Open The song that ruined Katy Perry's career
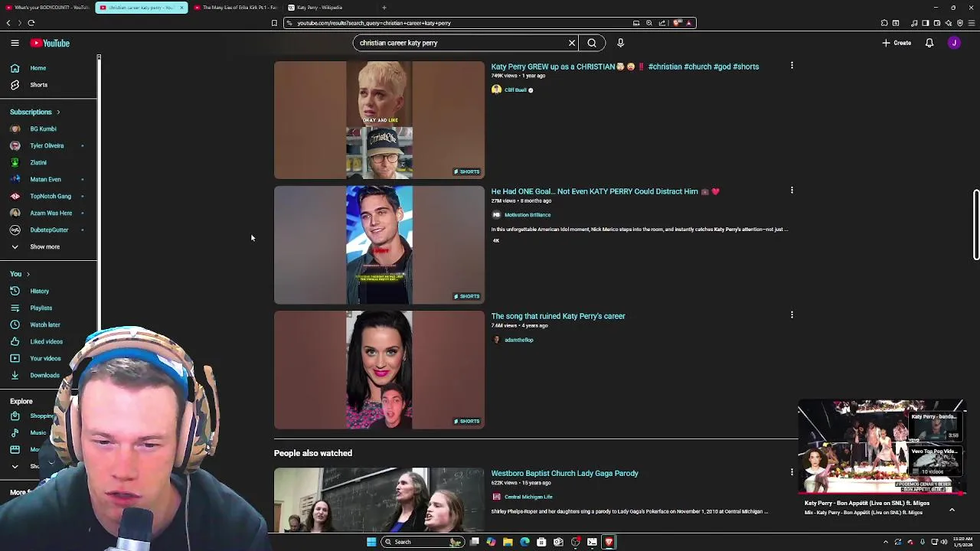This screenshot has width=980, height=551. (x=558, y=316)
